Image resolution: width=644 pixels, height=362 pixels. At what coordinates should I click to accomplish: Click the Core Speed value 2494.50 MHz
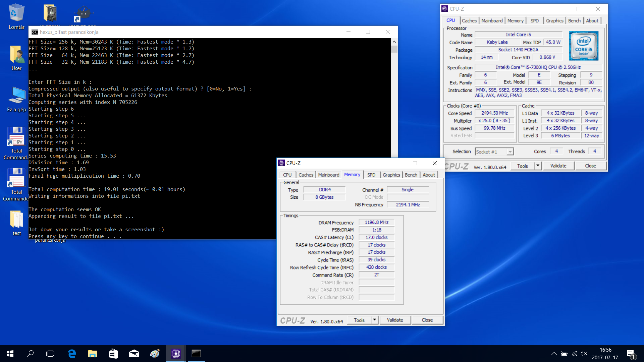tap(494, 113)
